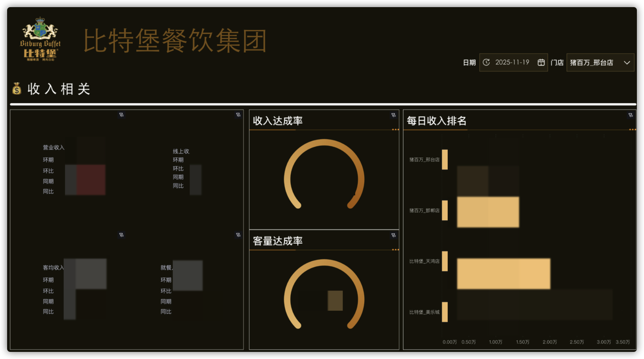The image size is (644, 359).
Task: Expand the 门店 dropdown chevron
Action: click(627, 62)
